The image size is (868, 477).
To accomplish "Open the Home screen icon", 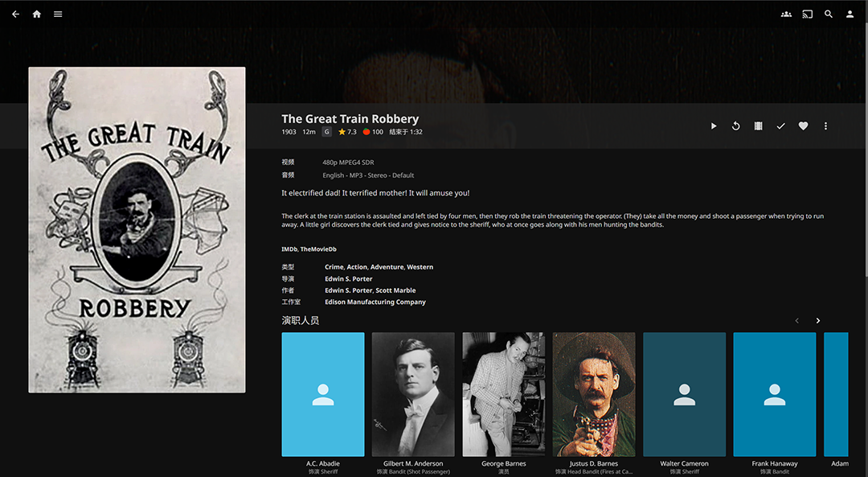I will (x=36, y=14).
